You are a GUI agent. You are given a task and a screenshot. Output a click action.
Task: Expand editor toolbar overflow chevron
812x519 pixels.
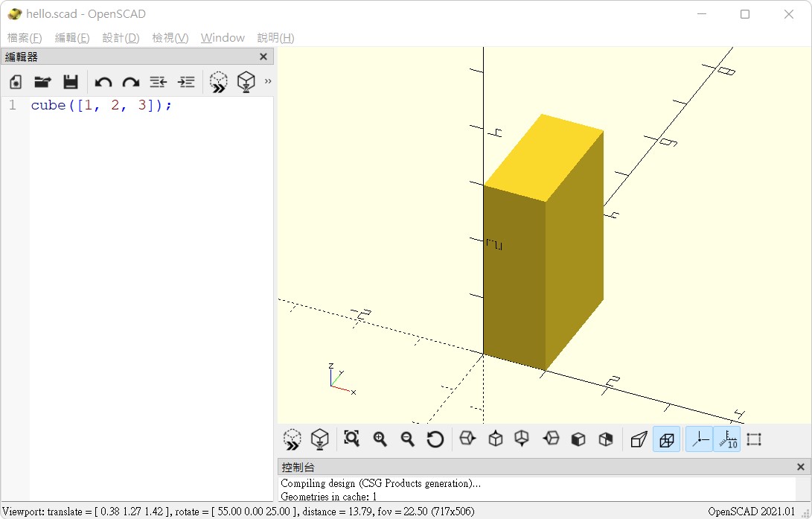(x=268, y=81)
